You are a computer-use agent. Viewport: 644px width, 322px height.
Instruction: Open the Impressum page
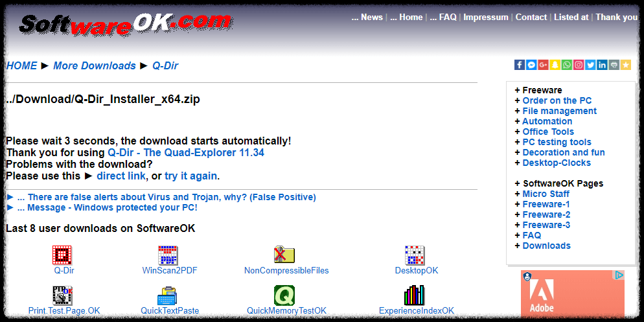[486, 17]
